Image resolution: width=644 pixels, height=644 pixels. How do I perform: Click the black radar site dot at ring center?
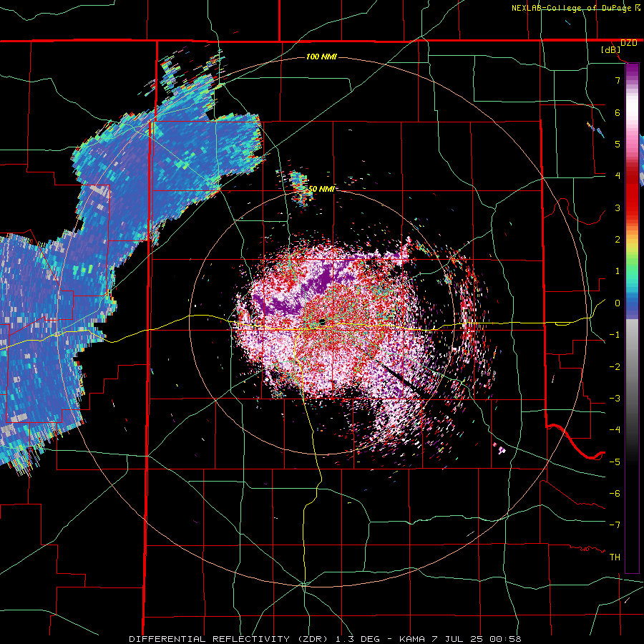(323, 322)
